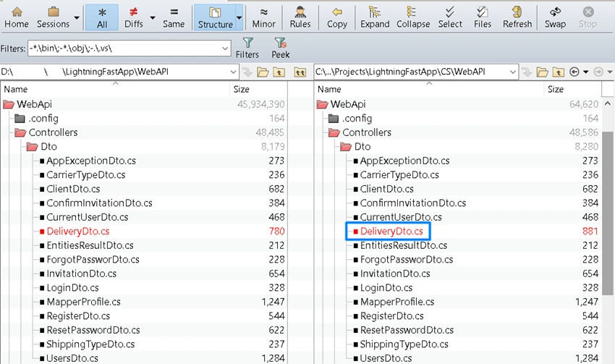The width and height of the screenshot is (615, 364).
Task: Open the right path history dropdown
Action: click(513, 72)
